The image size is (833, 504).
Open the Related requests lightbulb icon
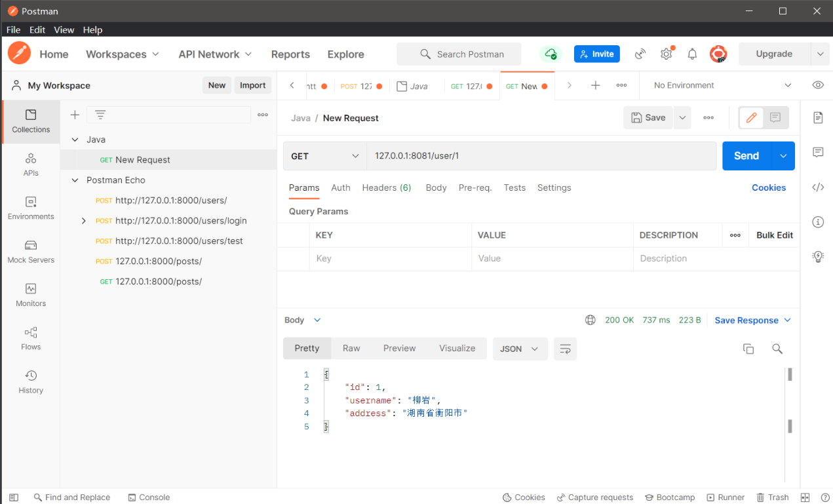coord(818,256)
